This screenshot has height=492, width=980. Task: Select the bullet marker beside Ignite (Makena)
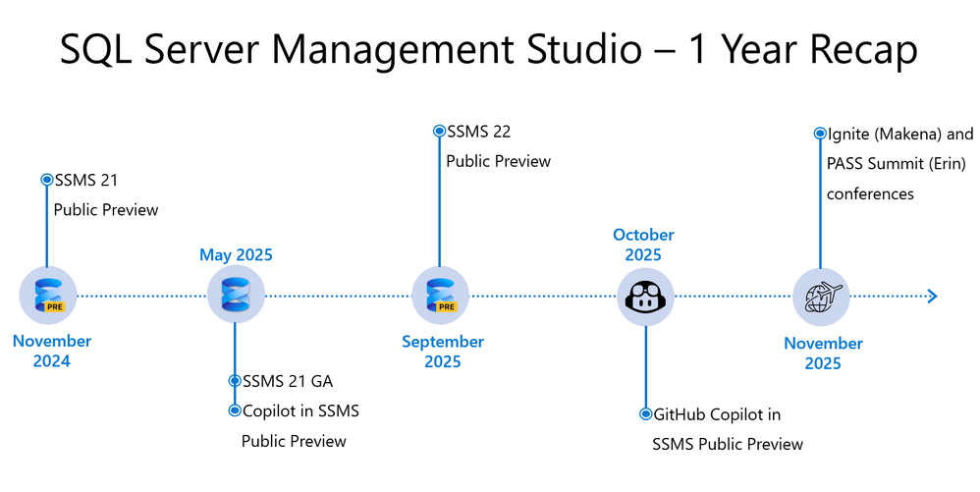pyautogui.click(x=821, y=134)
